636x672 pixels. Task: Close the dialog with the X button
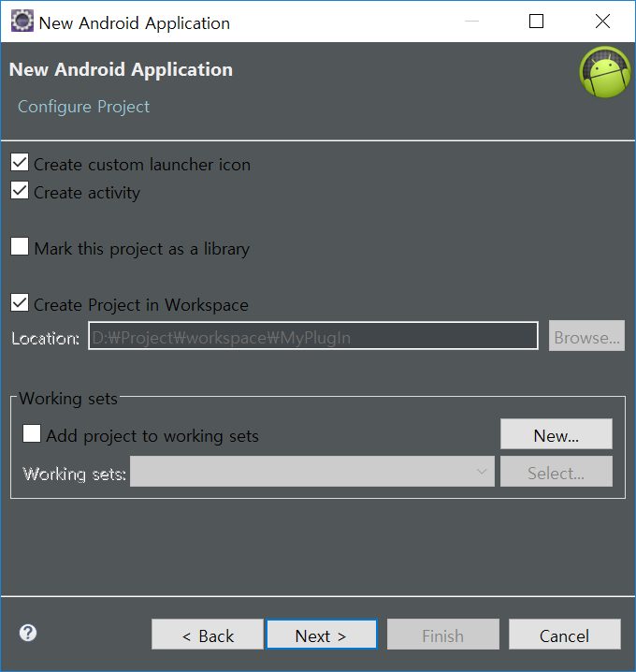(x=602, y=21)
